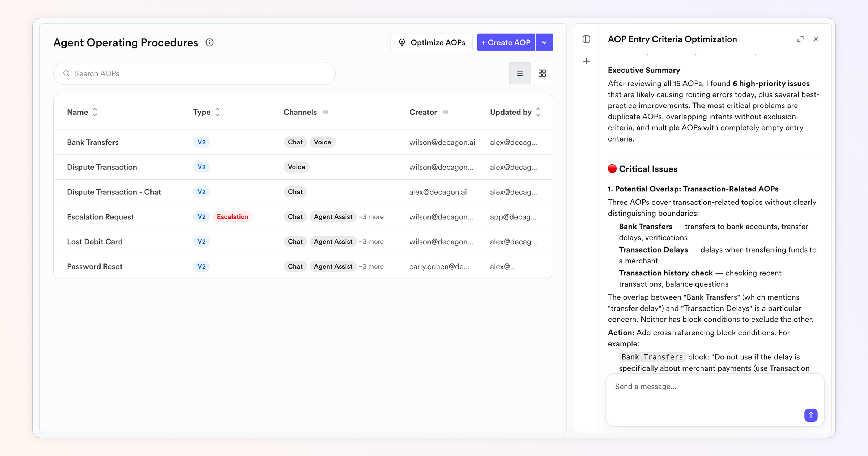This screenshot has height=456, width=868.
Task: Close the AOP Entry Criteria panel
Action: [816, 39]
